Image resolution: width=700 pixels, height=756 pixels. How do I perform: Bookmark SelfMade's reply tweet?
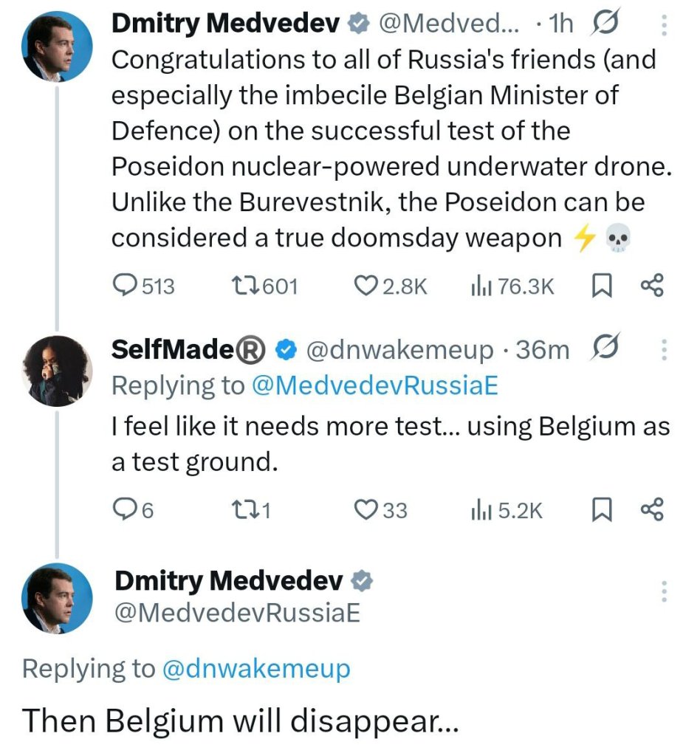pos(602,509)
